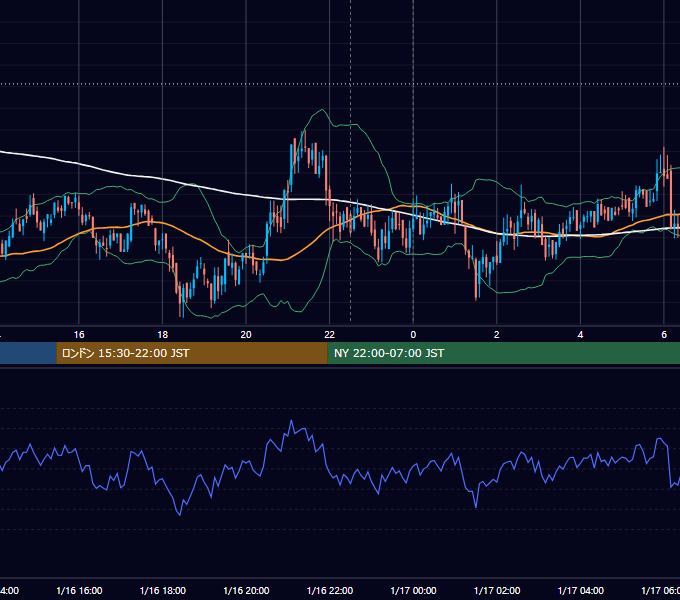Click hour label 4 on price chart axis
Image resolution: width=680 pixels, height=600 pixels.
point(580,335)
